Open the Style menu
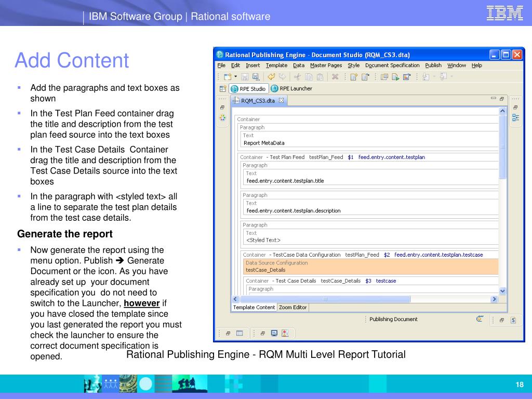This screenshot has height=399, width=532. (x=353, y=65)
